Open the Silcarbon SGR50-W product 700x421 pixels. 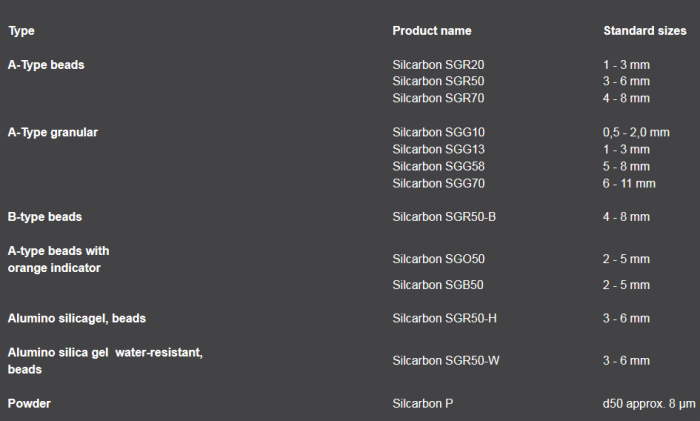445,360
